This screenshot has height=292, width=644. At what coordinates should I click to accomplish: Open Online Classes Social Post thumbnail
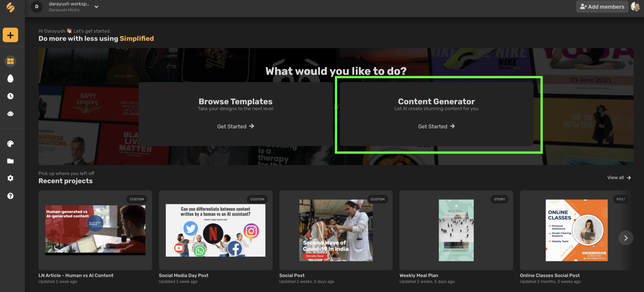point(576,230)
